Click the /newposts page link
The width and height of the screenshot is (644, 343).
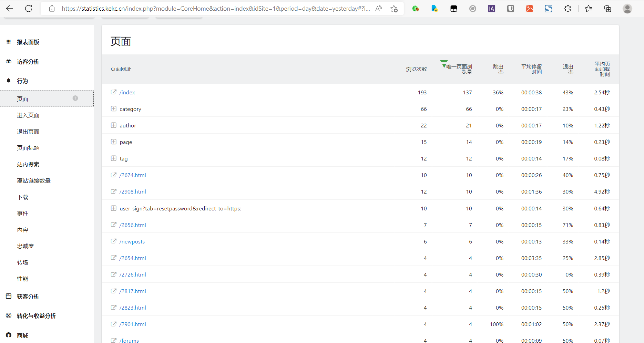pyautogui.click(x=132, y=242)
